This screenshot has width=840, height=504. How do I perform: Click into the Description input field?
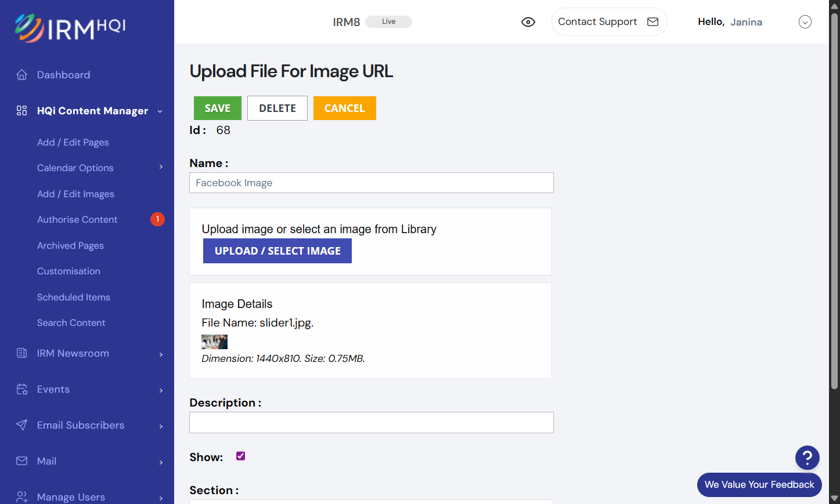click(372, 423)
